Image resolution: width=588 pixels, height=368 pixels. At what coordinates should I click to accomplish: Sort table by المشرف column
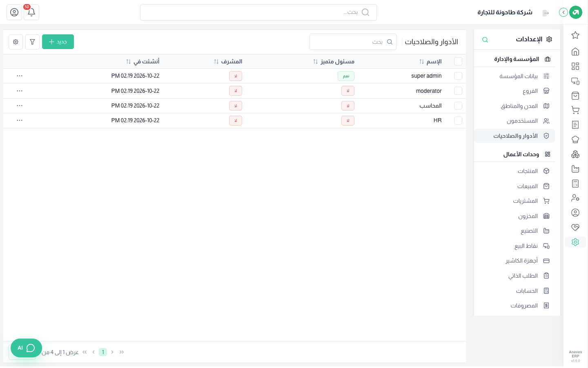228,61
